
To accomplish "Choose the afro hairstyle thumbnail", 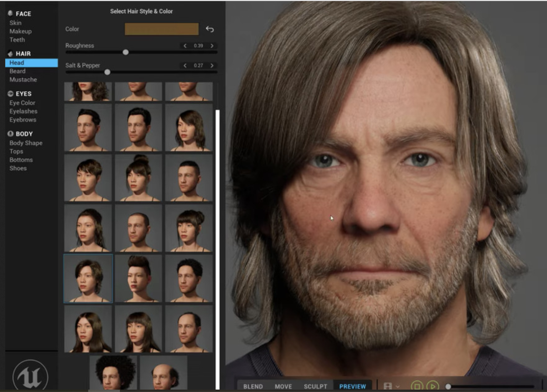I will 113,372.
